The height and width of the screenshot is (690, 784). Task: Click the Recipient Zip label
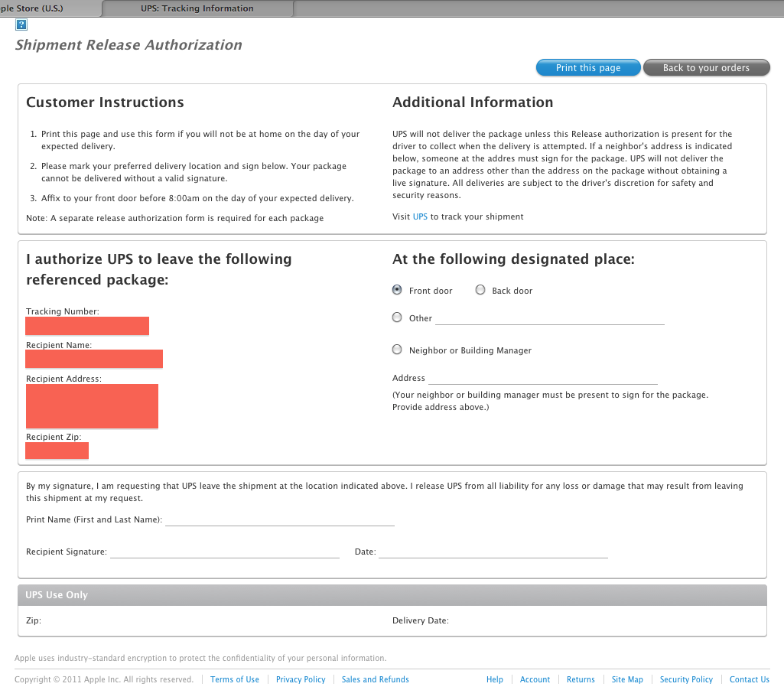tap(54, 437)
